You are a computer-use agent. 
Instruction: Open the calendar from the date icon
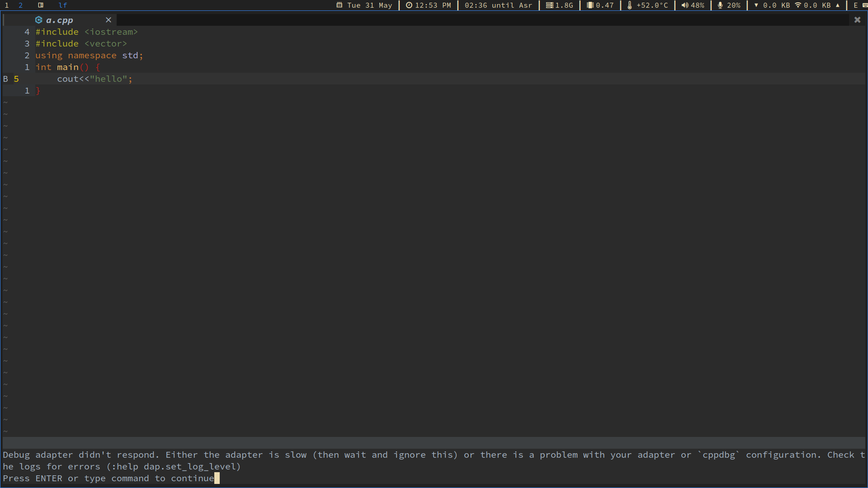pos(340,5)
